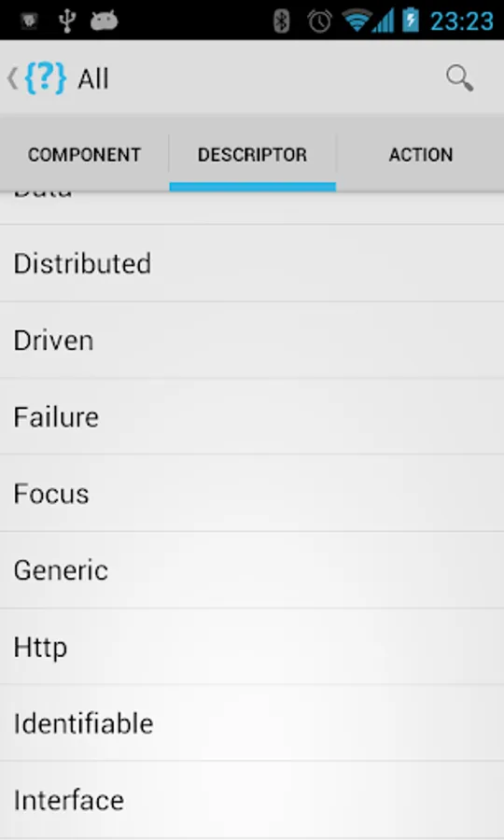Pick the Focus list item
The image size is (504, 840).
coord(252,493)
